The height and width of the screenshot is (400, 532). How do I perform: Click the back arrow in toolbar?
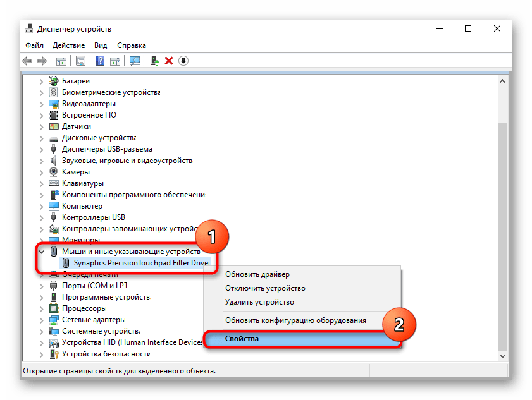27,61
